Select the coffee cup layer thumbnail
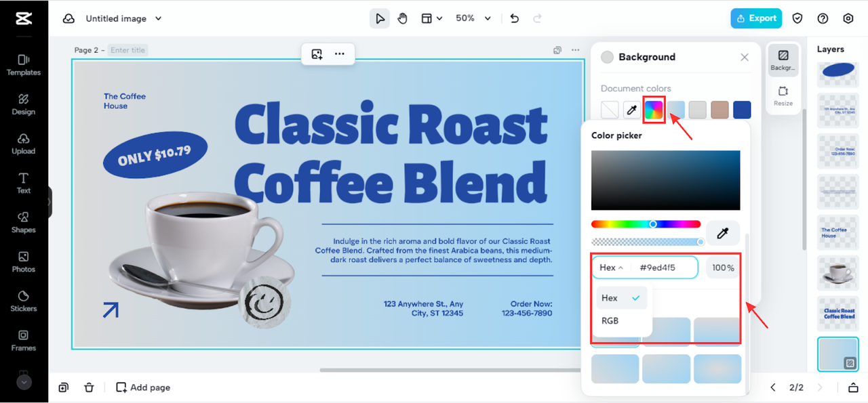The image size is (868, 403). (839, 273)
